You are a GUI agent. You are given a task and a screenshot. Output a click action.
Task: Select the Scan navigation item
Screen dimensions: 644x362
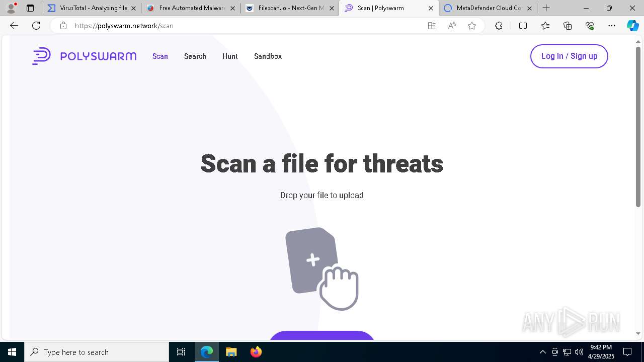(160, 56)
